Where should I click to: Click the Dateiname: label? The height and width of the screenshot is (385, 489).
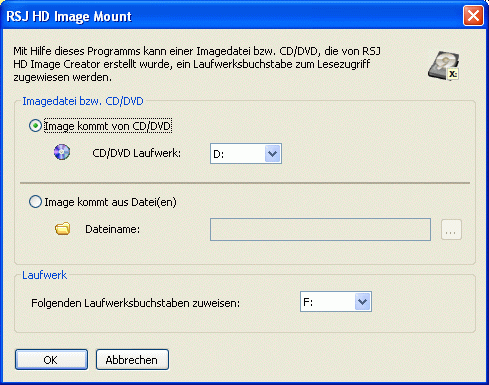[x=113, y=229]
